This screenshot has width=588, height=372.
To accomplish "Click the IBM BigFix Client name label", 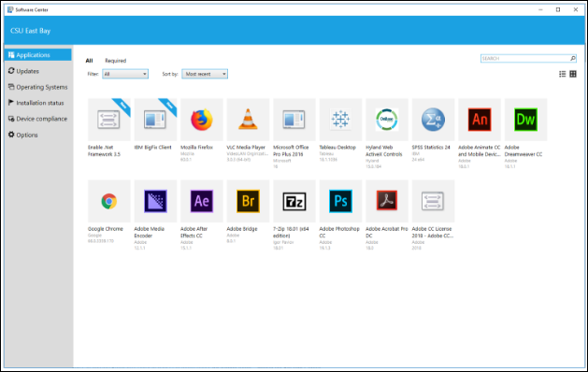I will coord(153,148).
